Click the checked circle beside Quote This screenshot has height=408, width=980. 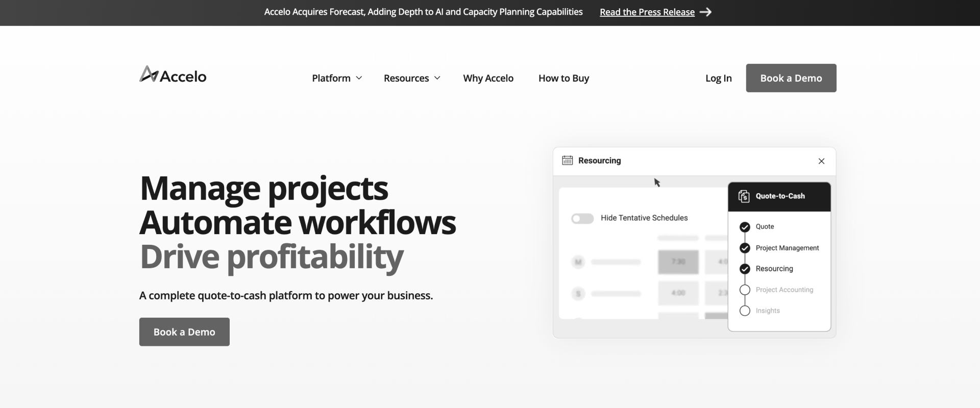click(745, 227)
